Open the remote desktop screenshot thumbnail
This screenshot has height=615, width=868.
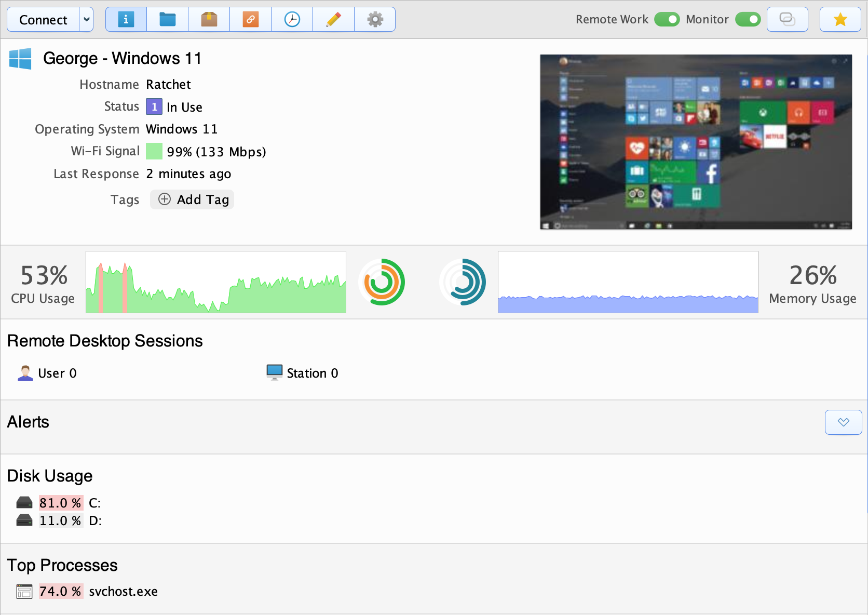click(x=696, y=142)
